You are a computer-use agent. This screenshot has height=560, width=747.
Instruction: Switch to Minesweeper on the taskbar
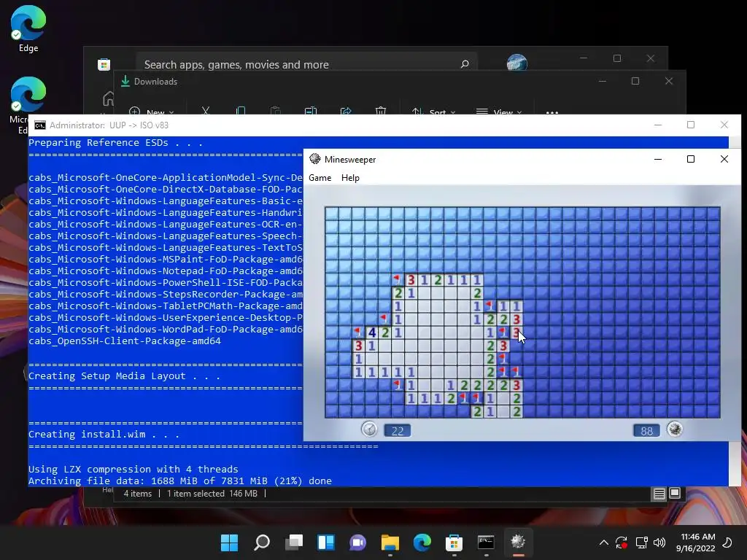[518, 542]
